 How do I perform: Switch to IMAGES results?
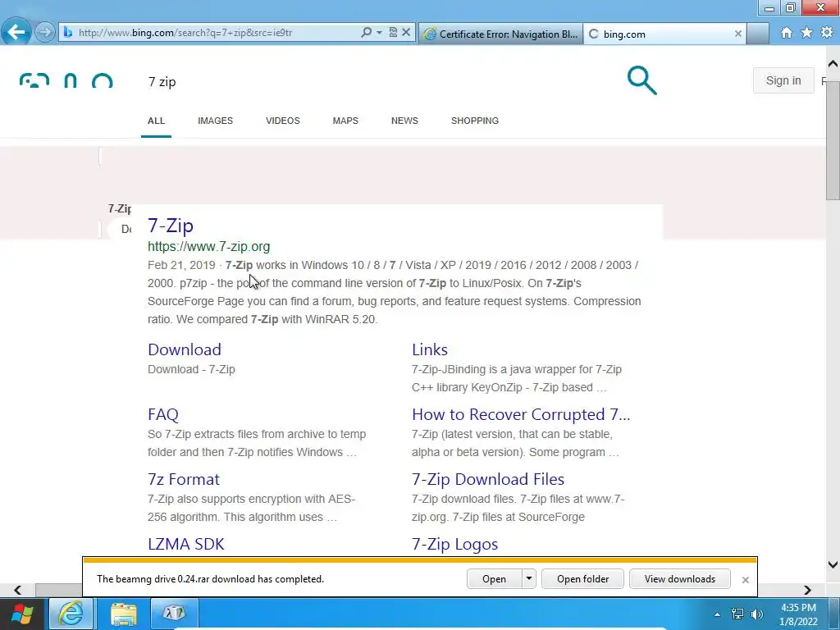click(x=215, y=121)
